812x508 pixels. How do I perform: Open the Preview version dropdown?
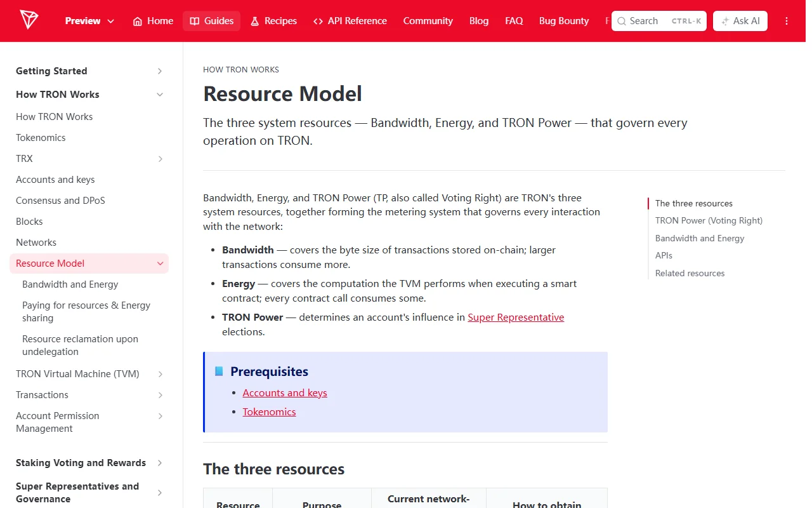tap(89, 21)
